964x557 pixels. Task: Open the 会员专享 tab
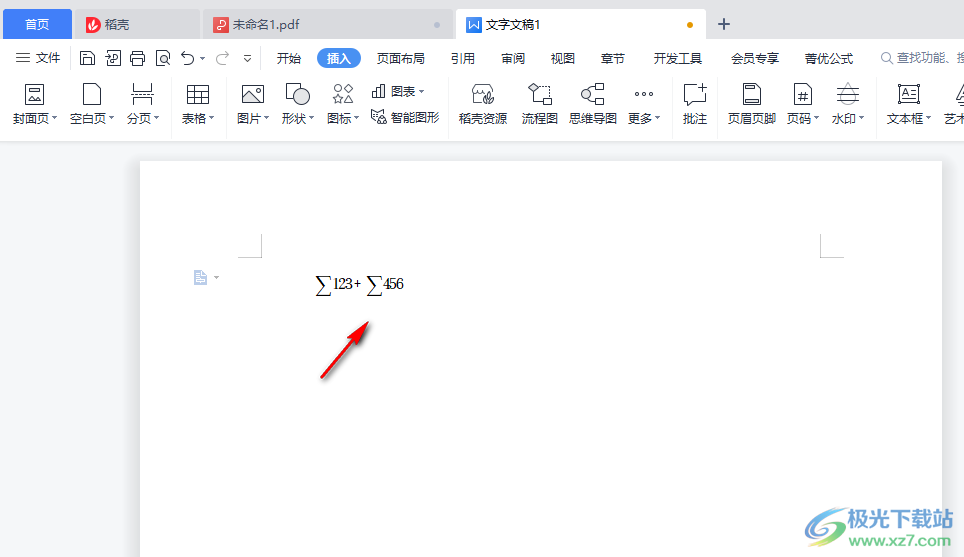755,58
